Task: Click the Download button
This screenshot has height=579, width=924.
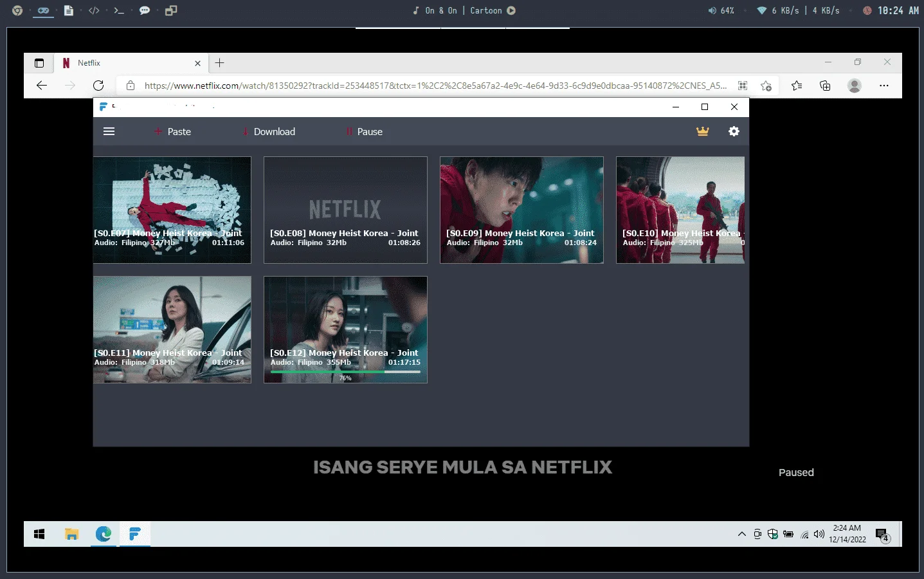Action: pyautogui.click(x=268, y=131)
